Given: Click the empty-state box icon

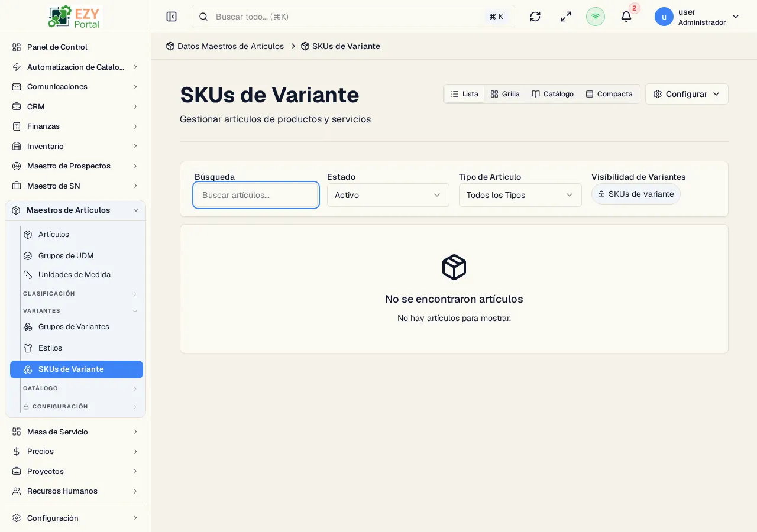Looking at the screenshot, I should pos(454,267).
